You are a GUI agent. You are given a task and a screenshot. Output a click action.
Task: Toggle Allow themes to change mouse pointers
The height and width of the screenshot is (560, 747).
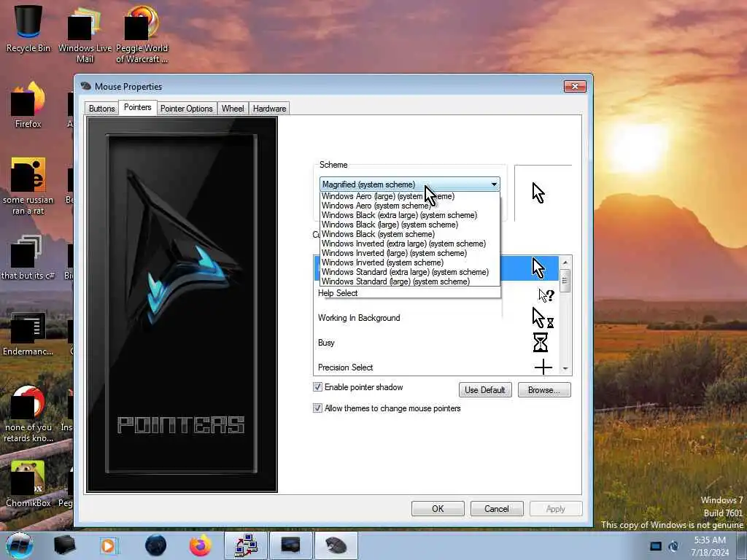tap(317, 408)
